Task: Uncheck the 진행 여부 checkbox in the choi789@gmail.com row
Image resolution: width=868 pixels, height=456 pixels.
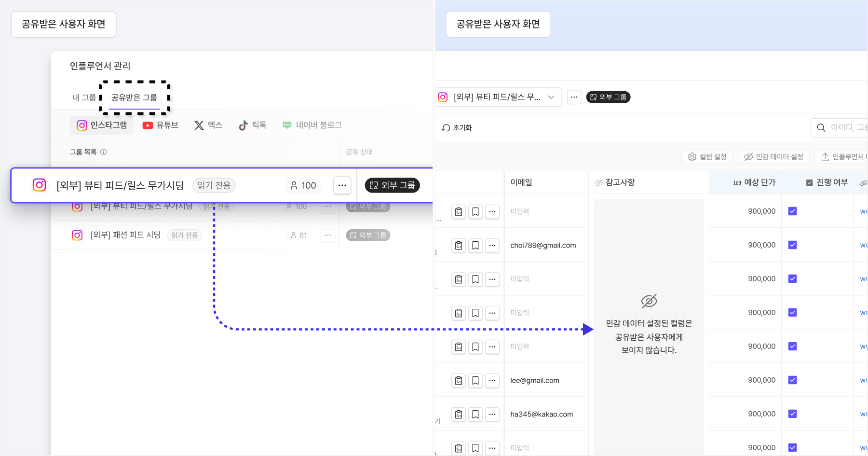Action: (x=792, y=245)
